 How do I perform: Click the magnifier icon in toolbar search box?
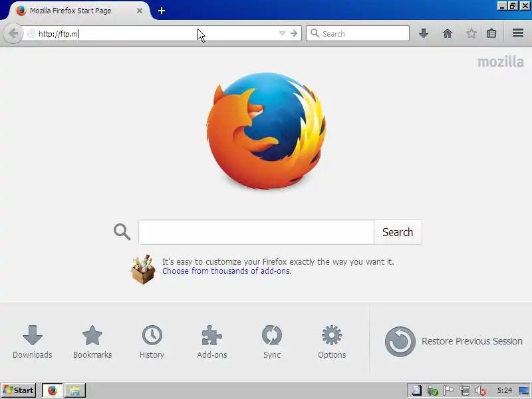click(315, 33)
